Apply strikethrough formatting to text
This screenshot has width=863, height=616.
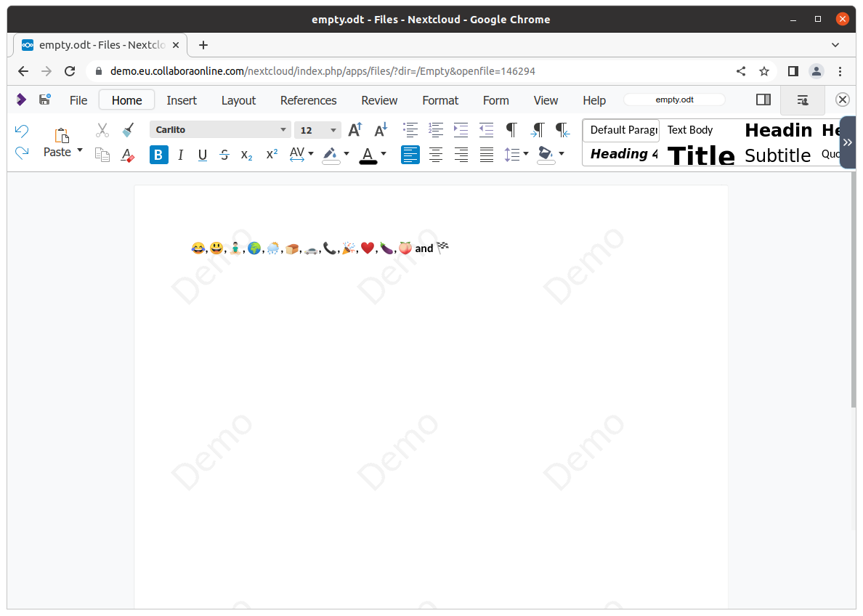224,155
